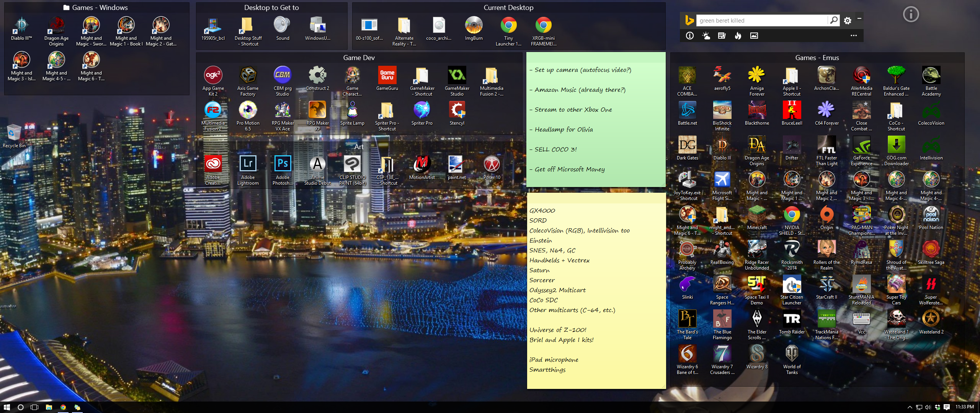Image resolution: width=980 pixels, height=413 pixels.
Task: Open Task View from the taskbar
Action: pyautogui.click(x=35, y=407)
